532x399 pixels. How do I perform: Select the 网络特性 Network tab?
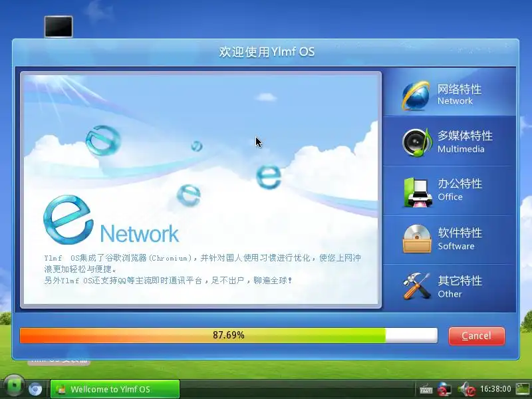(x=450, y=92)
